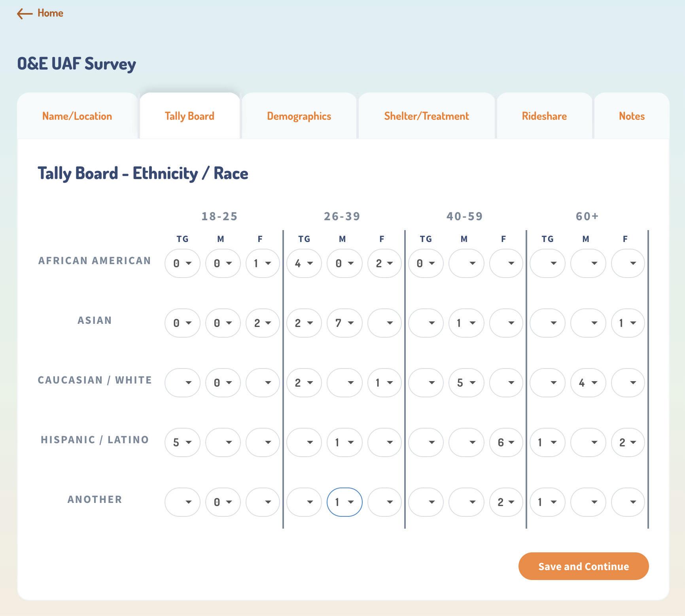685x616 pixels.
Task: Open Hispanic / Latino 60+ F dropdown
Action: (x=628, y=442)
